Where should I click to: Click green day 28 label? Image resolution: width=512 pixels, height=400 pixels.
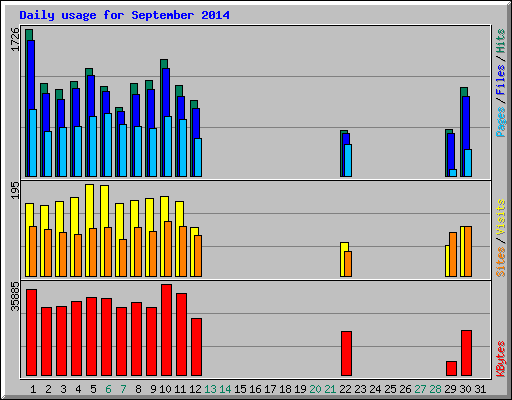435,389
